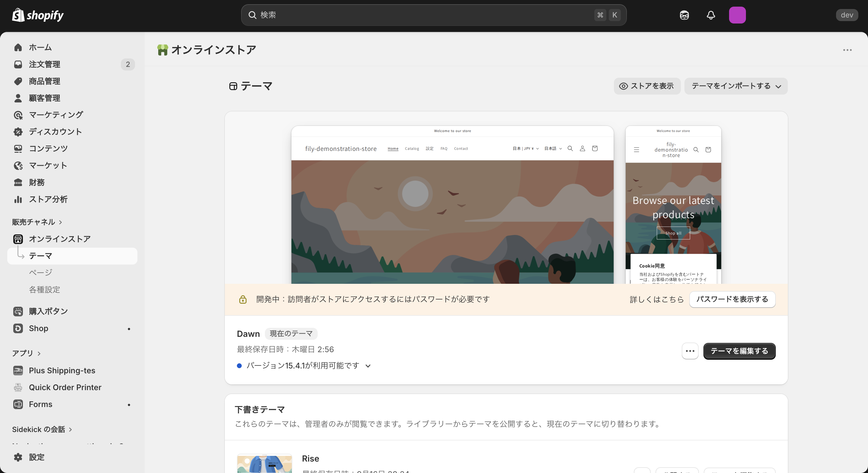Open more actions for the Dawn theme
Viewport: 868px width, 473px height.
click(x=689, y=351)
